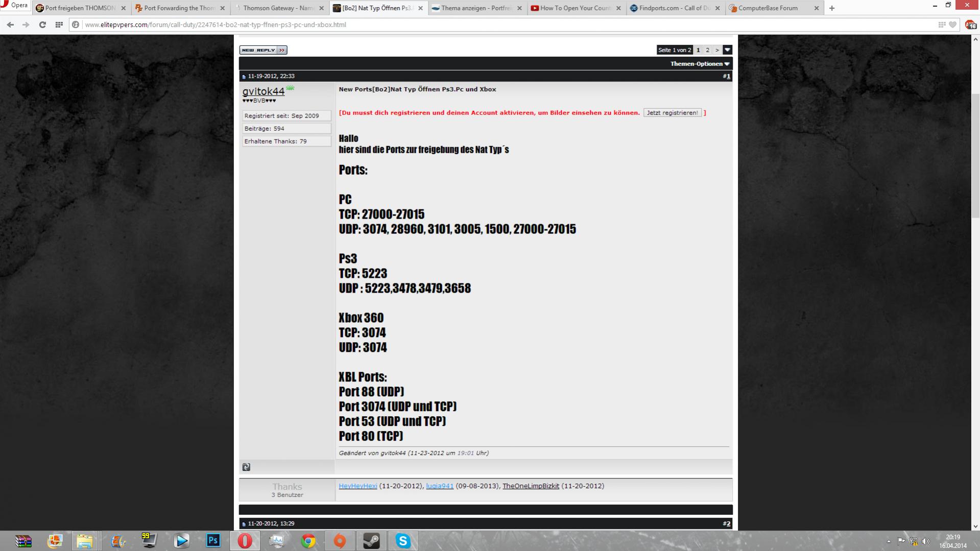Click the vertical page scrollbar thumb
Image resolution: width=980 pixels, height=551 pixels.
point(975,156)
